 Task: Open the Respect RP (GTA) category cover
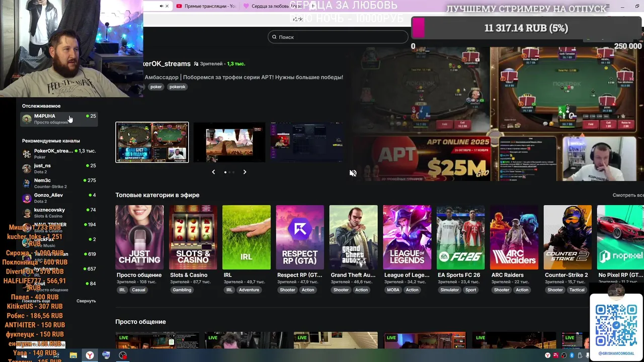tap(300, 237)
